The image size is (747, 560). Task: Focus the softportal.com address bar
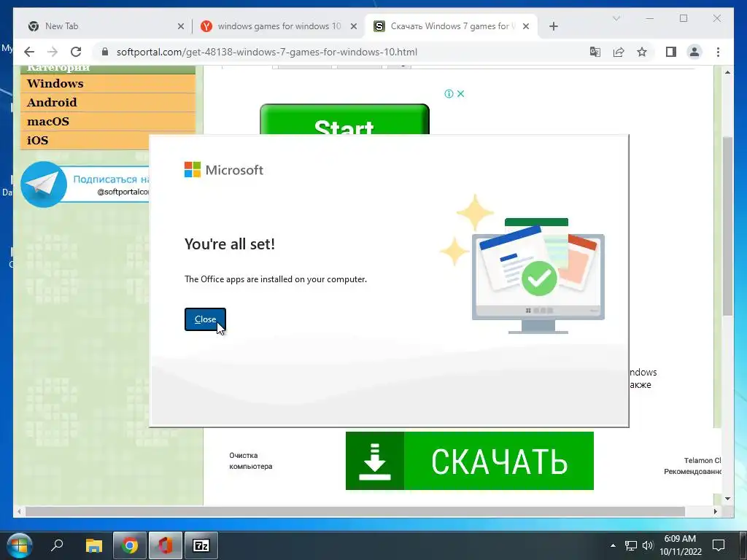tap(267, 52)
